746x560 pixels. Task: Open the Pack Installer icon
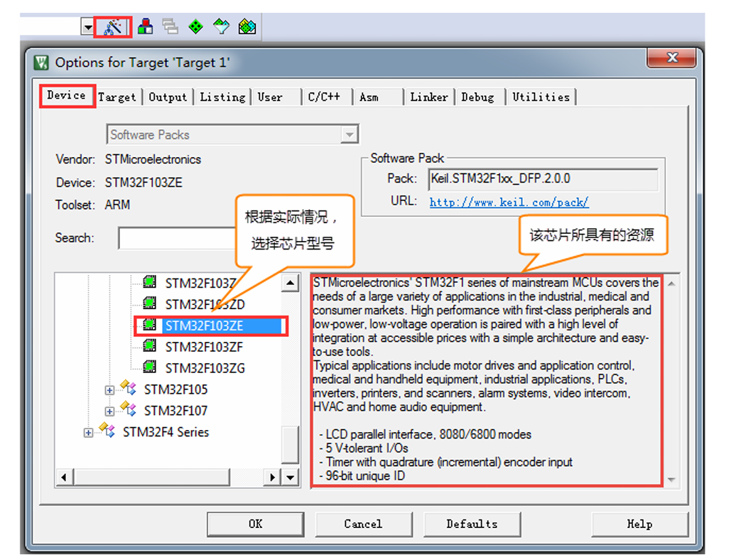click(x=247, y=26)
